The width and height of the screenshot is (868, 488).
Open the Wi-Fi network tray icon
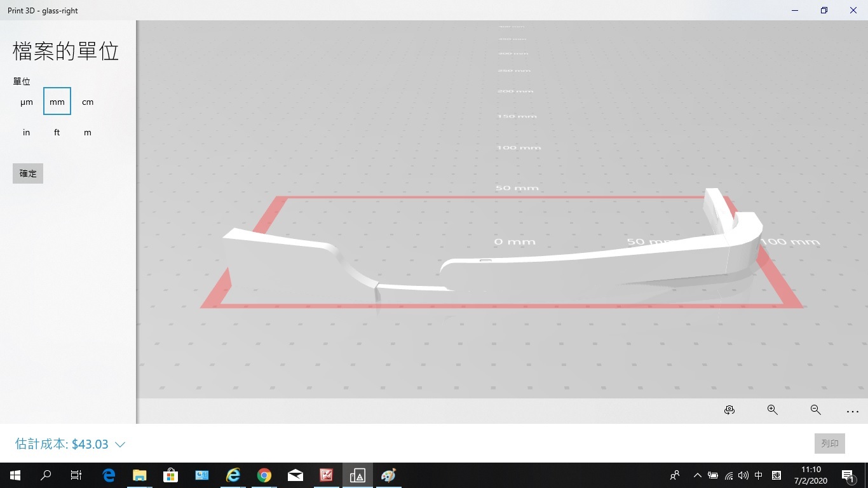728,475
